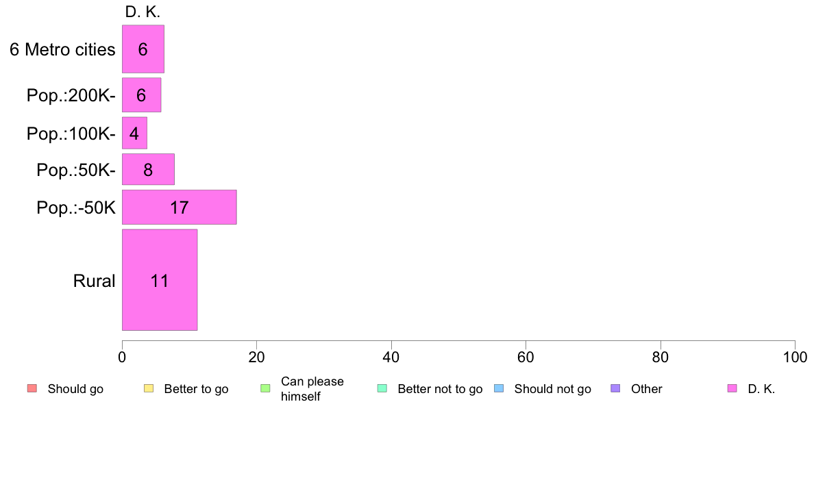The height and width of the screenshot is (504, 814).
Task: Select the Pop.:50K- bar showing 8
Action: click(148, 170)
